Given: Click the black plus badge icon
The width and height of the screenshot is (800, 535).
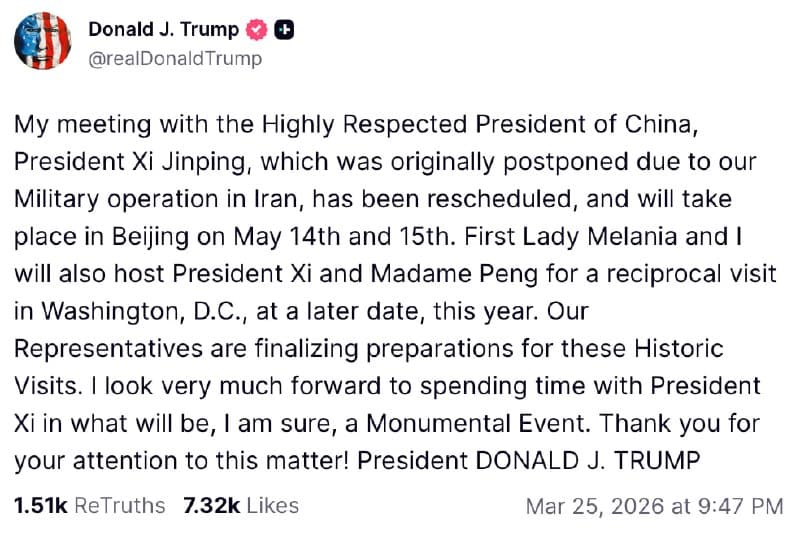Looking at the screenshot, I should [285, 30].
